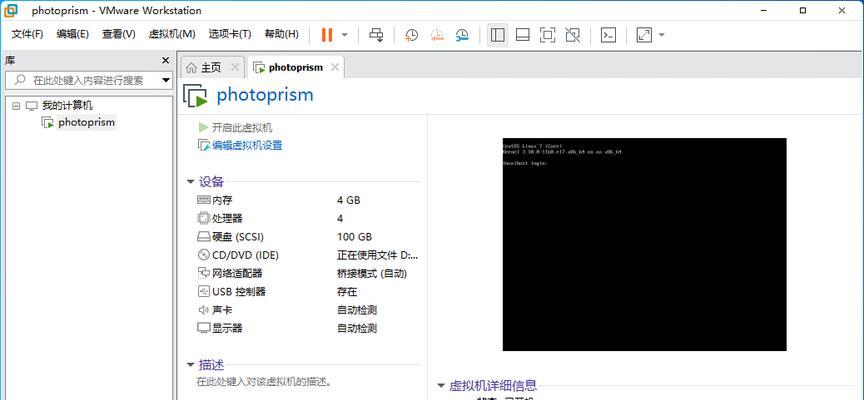This screenshot has height=400, width=864.
Task: Click the 桥接模式 (自动) network value
Action: pos(372,273)
